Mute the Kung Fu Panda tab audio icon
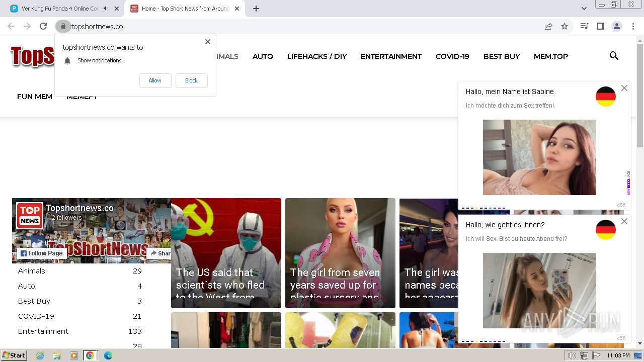Screen dimensions: 644x362 point(106,9)
